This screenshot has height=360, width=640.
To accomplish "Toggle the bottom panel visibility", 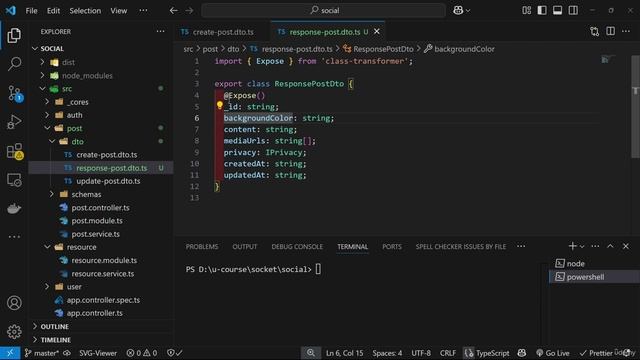I will (558, 11).
